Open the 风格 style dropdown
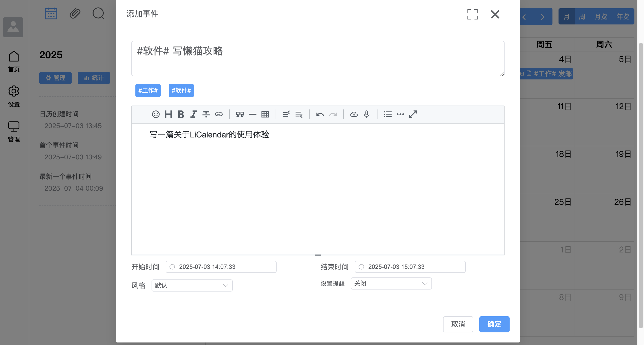 [x=192, y=285]
